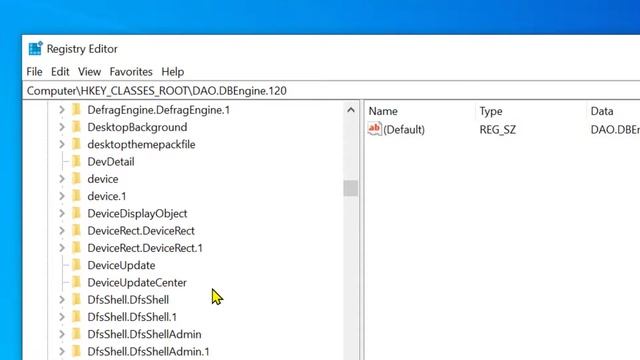The width and height of the screenshot is (640, 360).
Task: Select the DeviceUpdateCenter key name
Action: (137, 282)
